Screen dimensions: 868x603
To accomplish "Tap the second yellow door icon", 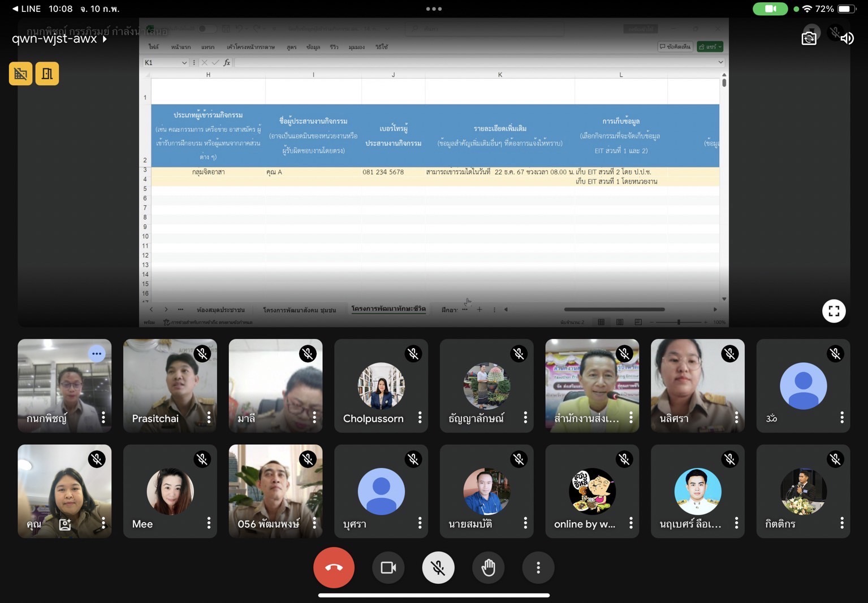I will (x=47, y=73).
